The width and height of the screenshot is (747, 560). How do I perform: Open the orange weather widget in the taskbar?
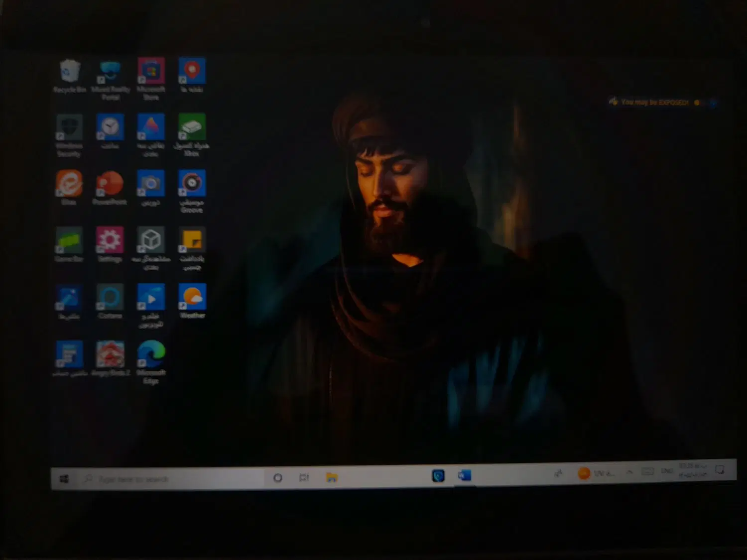pyautogui.click(x=596, y=473)
